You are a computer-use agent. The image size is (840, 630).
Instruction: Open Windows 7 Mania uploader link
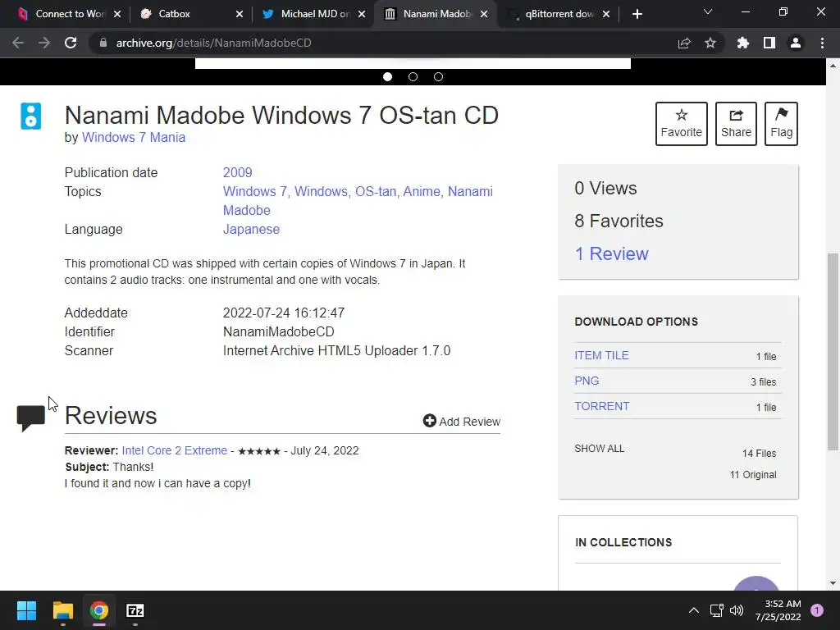[x=134, y=137]
